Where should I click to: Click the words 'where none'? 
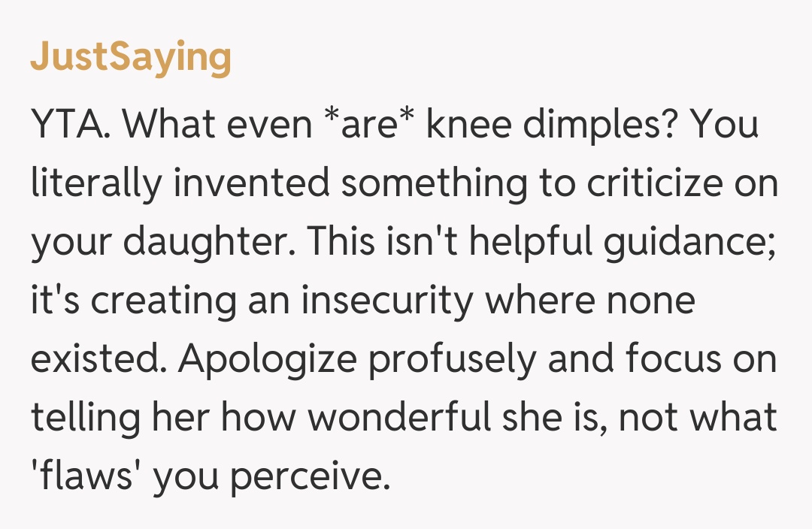(x=589, y=301)
